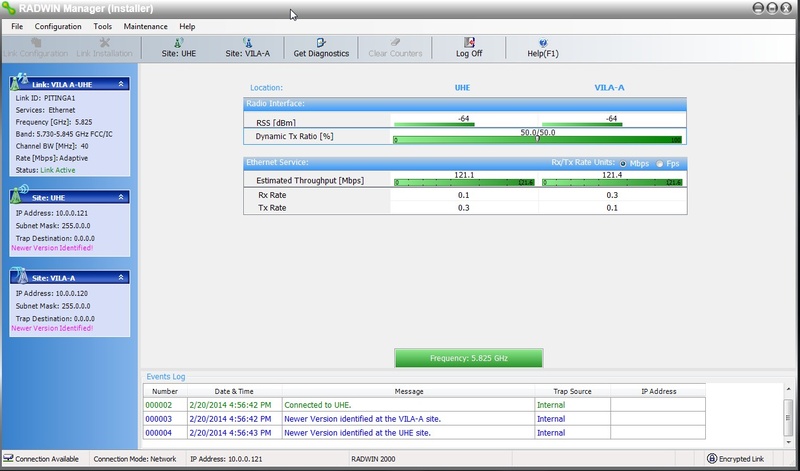
Task: Click the Link ID: PITINGA1 text
Action: tap(45, 98)
